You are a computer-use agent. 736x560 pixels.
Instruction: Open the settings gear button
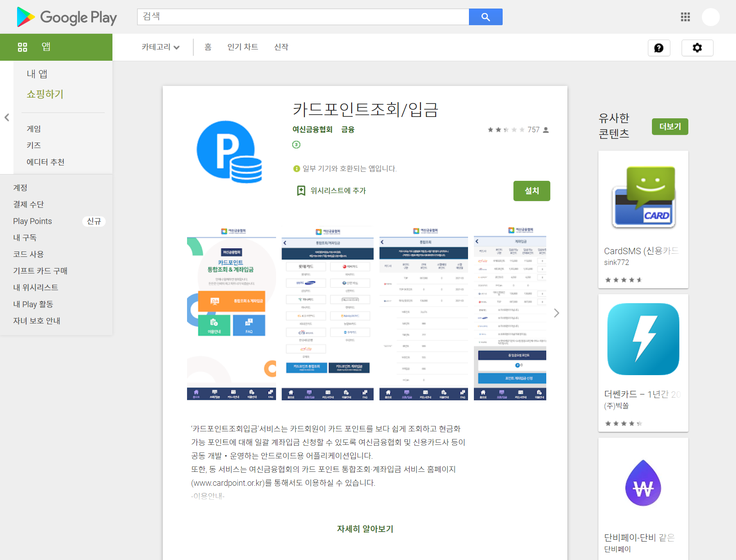point(697,48)
